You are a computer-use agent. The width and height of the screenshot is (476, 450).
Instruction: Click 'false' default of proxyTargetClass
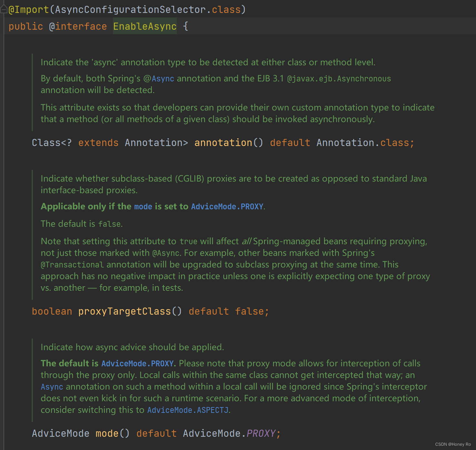(249, 311)
